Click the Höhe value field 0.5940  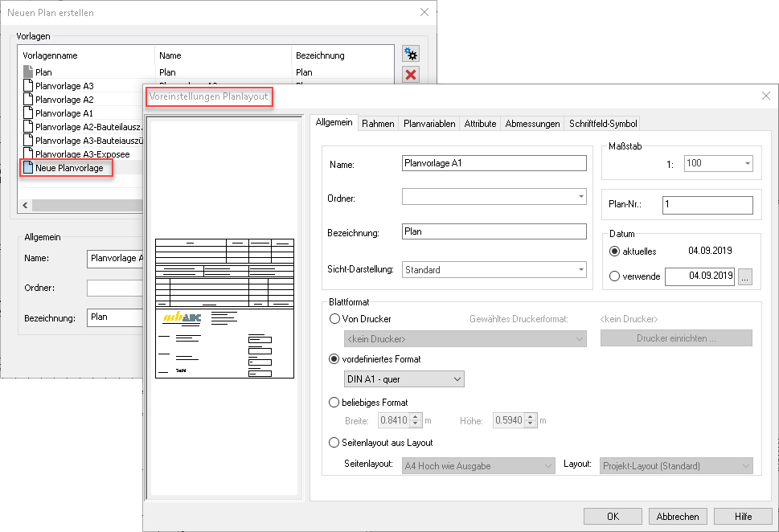click(x=509, y=420)
